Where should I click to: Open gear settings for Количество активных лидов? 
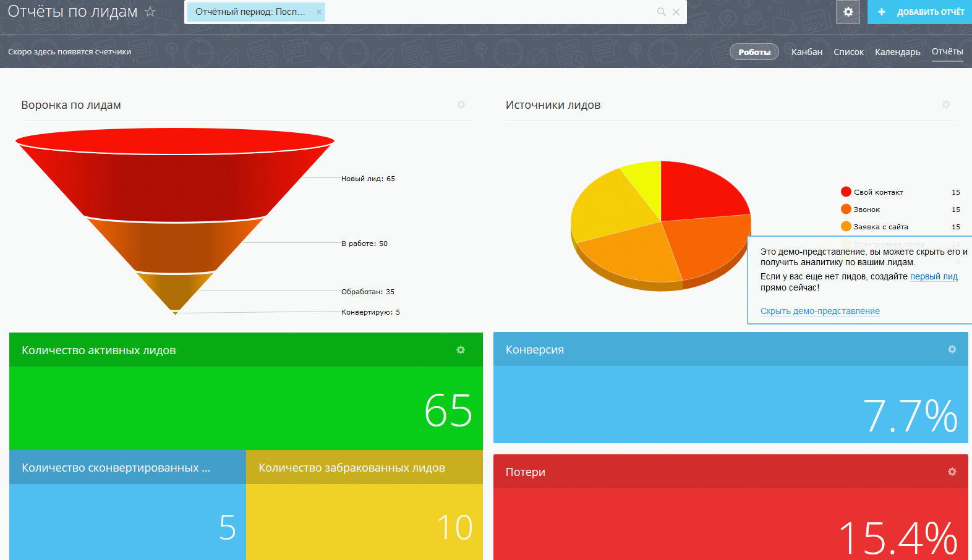coord(461,350)
